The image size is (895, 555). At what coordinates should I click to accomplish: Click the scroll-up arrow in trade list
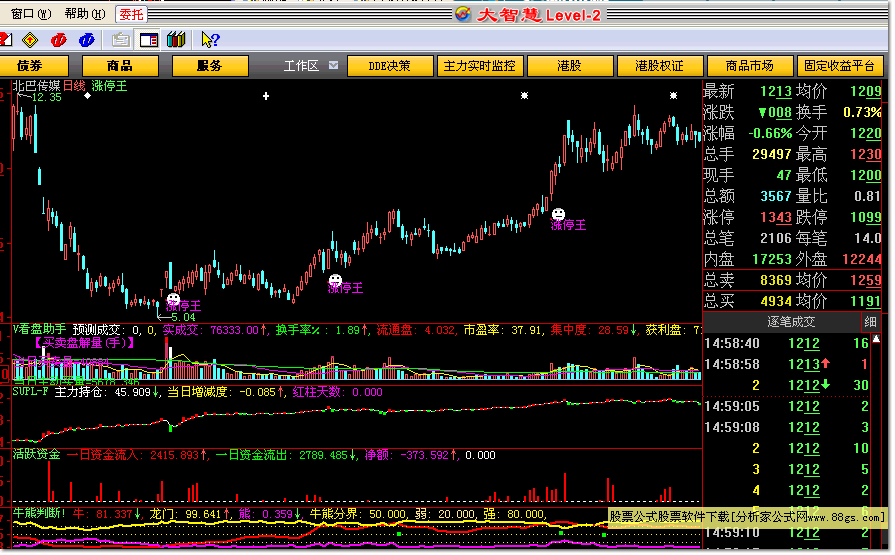pos(876,339)
